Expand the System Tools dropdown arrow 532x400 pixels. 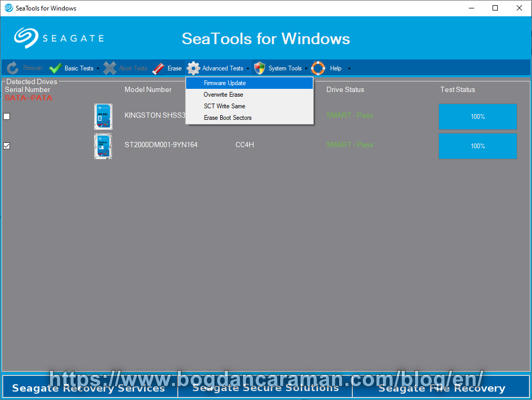pos(306,68)
